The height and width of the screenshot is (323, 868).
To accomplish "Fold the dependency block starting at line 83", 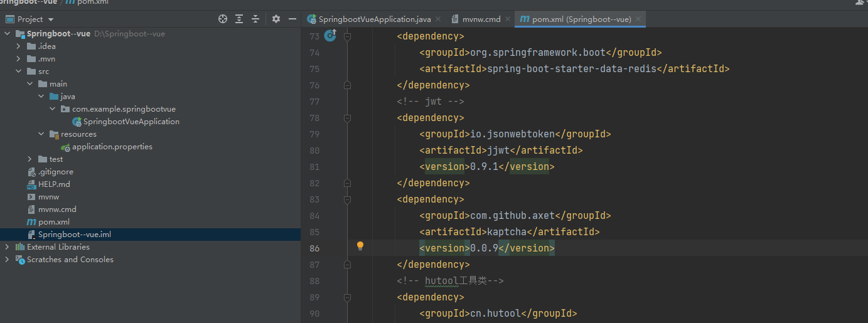I will point(347,199).
